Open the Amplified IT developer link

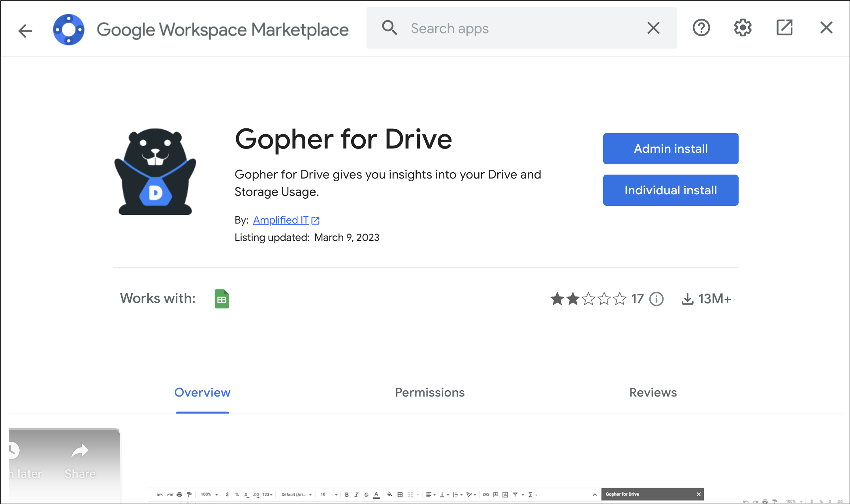point(281,220)
